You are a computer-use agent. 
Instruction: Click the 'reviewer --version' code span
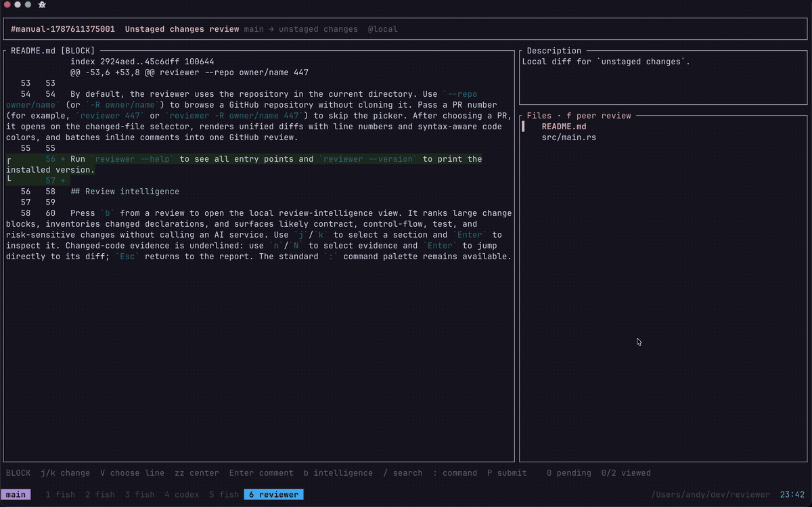click(x=368, y=159)
